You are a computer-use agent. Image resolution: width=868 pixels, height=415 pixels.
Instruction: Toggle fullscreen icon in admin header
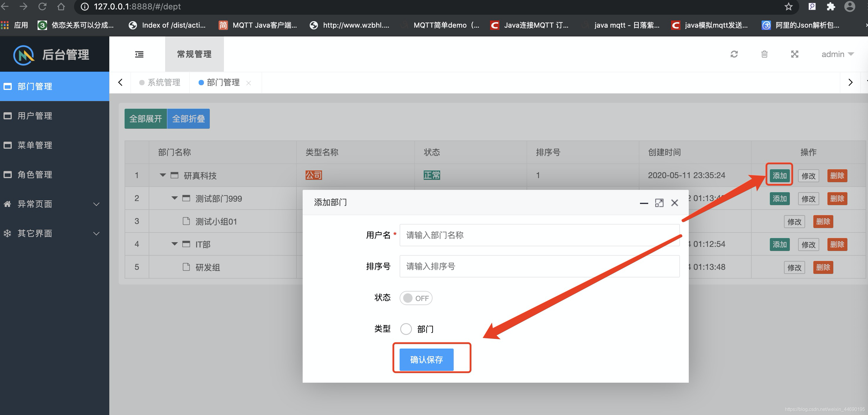pyautogui.click(x=795, y=54)
